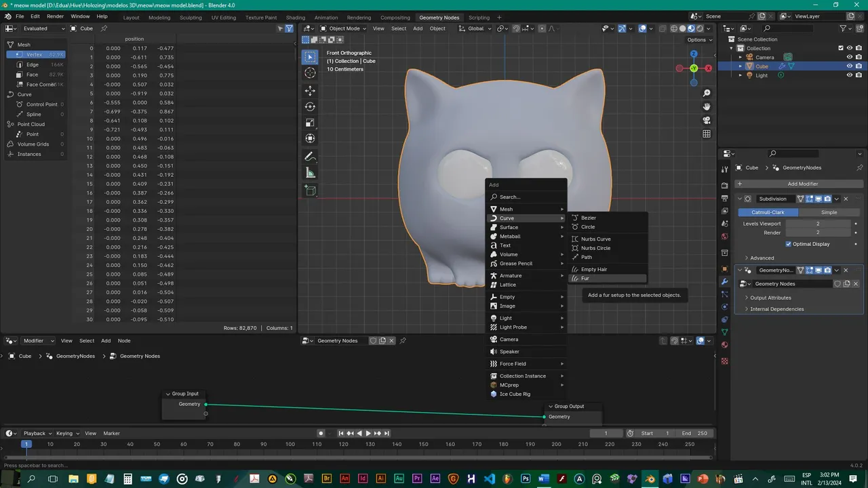Screen dimensions: 868x488
Task: Toggle GeometryNodes modifier viewport display
Action: (818, 270)
